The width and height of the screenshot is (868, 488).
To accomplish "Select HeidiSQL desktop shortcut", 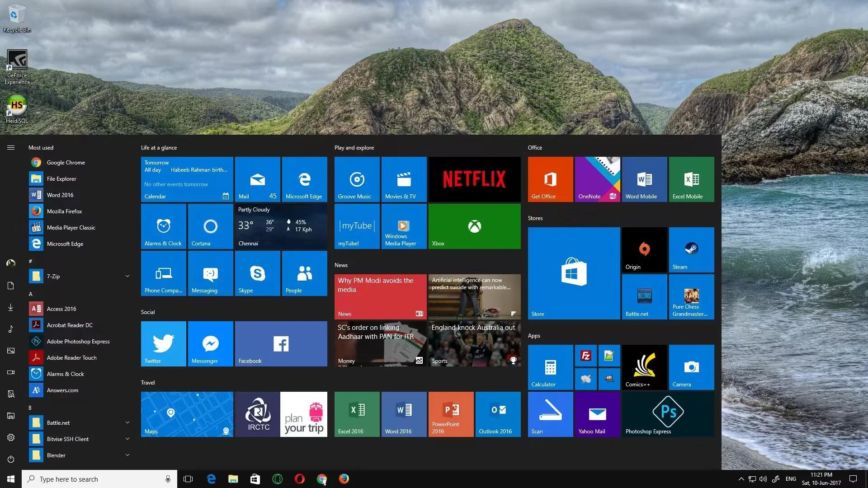I will point(17,109).
